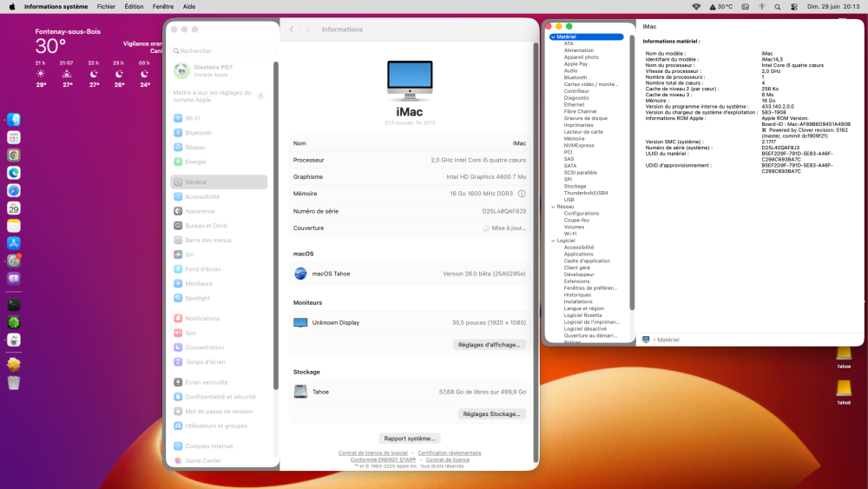The width and height of the screenshot is (868, 489).
Task: Open the Notes app in the Dock
Action: [x=14, y=226]
